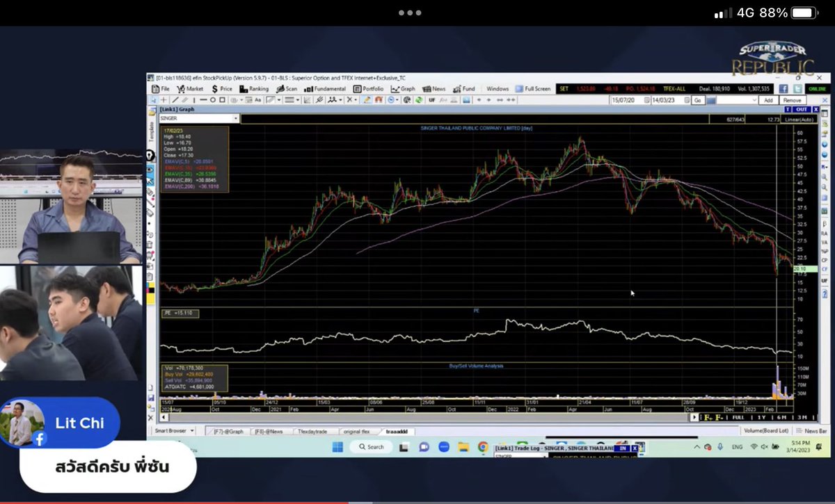Viewport: 835px width, 504px height.
Task: Click the Volume(Board Lot) status item
Action: pyautogui.click(x=765, y=431)
